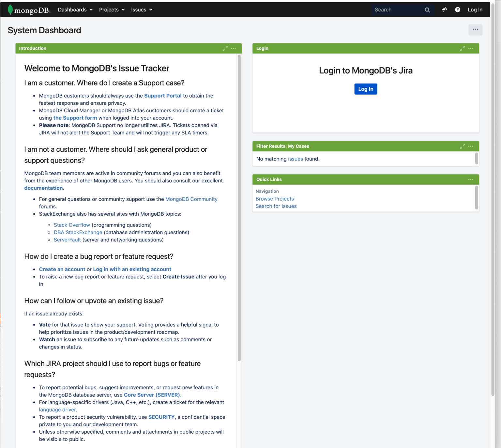The height and width of the screenshot is (448, 501).
Task: Open the Dashboards dropdown
Action: click(x=75, y=9)
